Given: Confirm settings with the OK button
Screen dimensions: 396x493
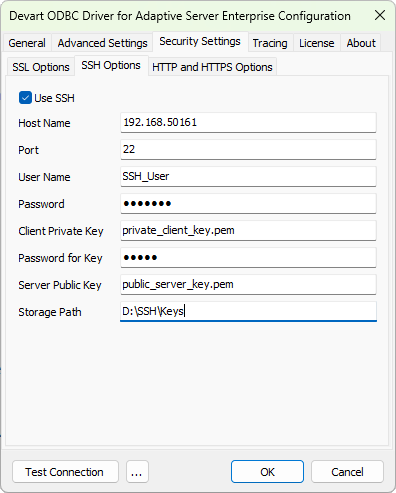Looking at the screenshot, I should pos(267,472).
